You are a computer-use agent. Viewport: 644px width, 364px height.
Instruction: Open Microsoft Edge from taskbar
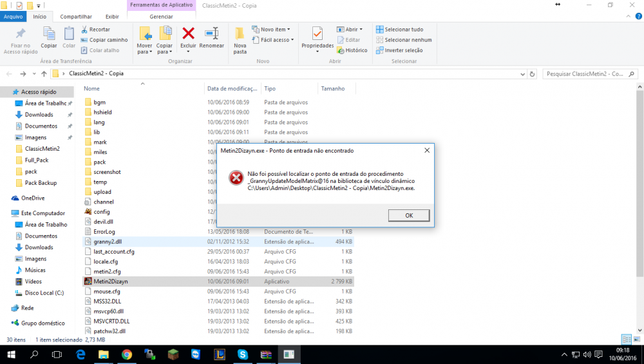point(80,354)
